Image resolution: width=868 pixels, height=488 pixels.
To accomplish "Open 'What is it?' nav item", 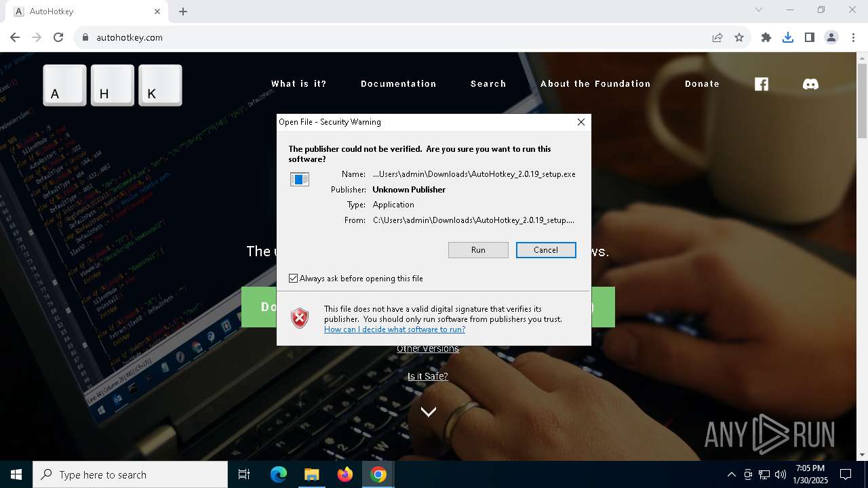I will 299,84.
